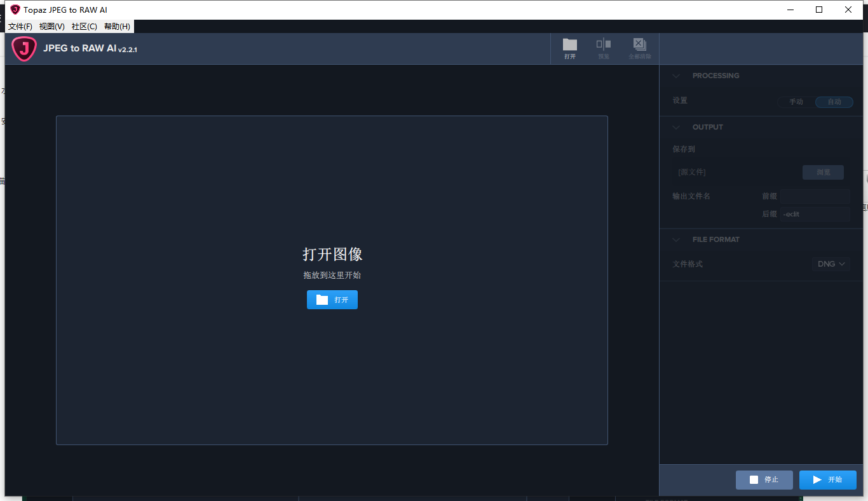Open the 文件(F) menu
Screen dimensions: 868x501
point(20,27)
